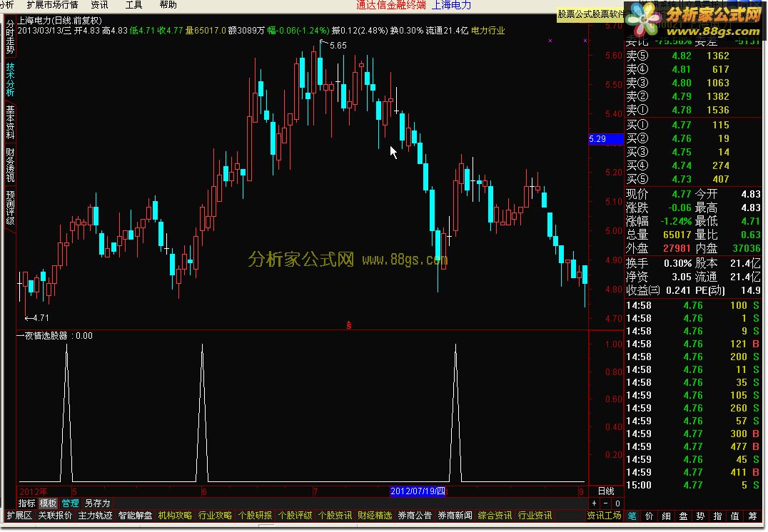
Task: Open the 智能解盘 bottom tab
Action: click(135, 516)
